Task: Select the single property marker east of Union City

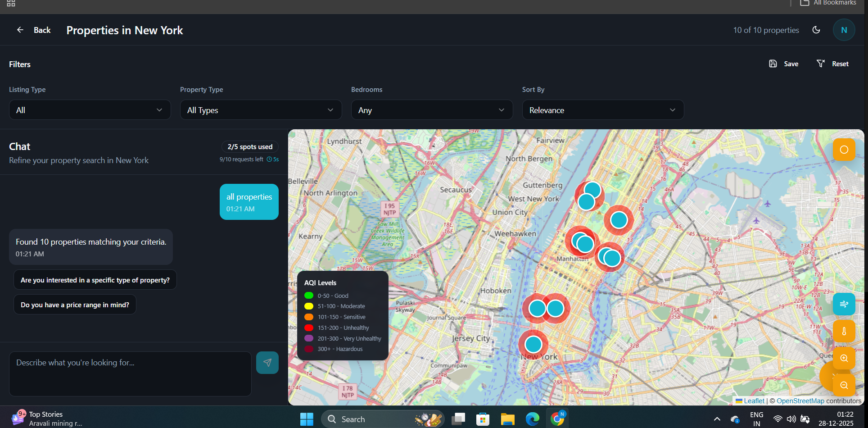Action: pyautogui.click(x=619, y=220)
